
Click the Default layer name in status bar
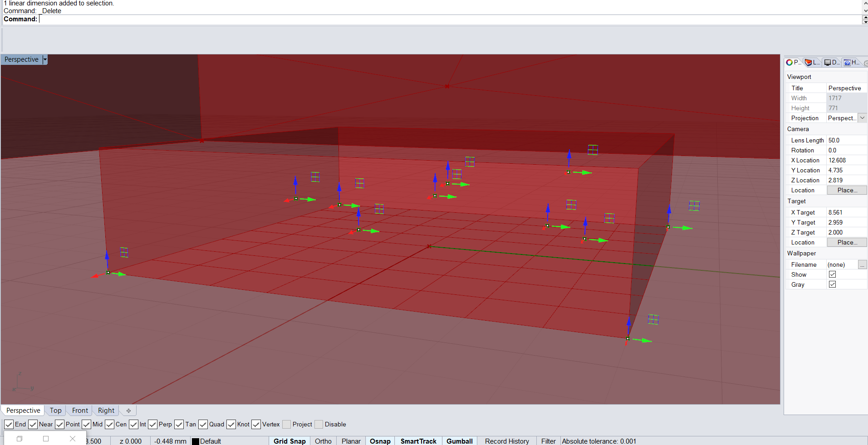(x=211, y=441)
